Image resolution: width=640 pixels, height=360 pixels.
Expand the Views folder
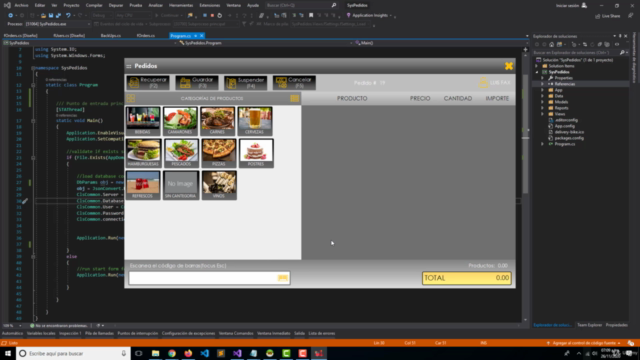(x=542, y=114)
